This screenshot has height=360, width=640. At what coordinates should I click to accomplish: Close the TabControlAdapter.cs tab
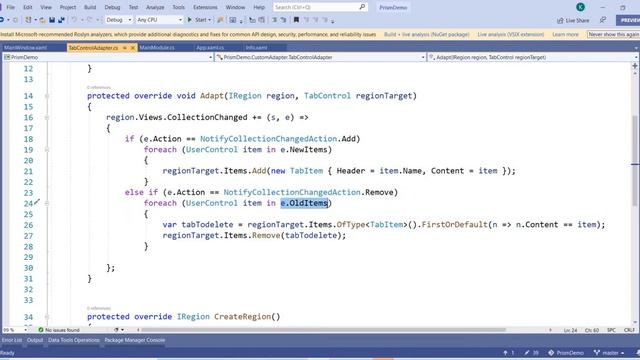132,48
